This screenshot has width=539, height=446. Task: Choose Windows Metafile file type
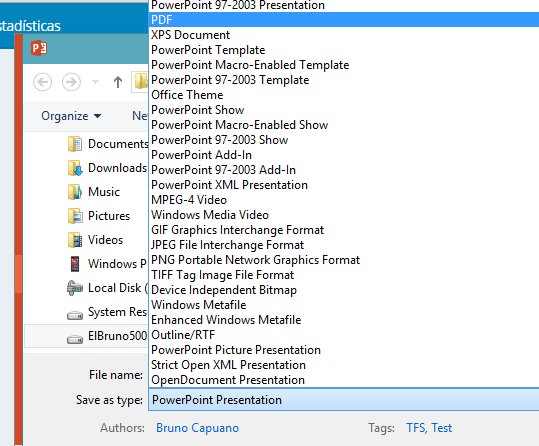[x=344, y=305]
